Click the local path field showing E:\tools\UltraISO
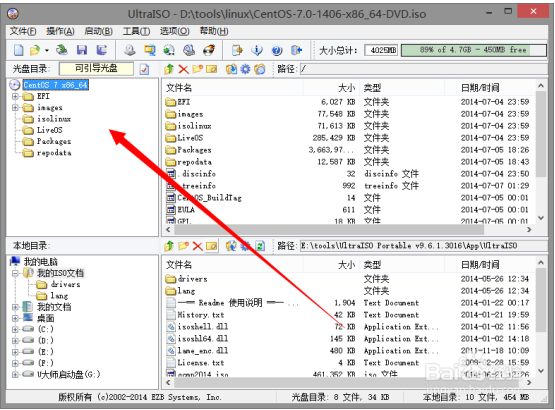Screen dimensions: 555x410 (423, 246)
